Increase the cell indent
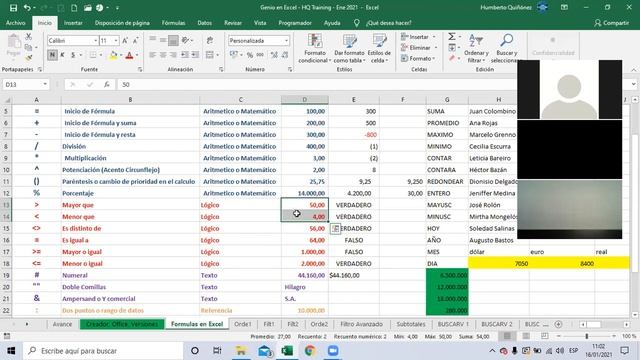The image size is (640, 360). 195,55
